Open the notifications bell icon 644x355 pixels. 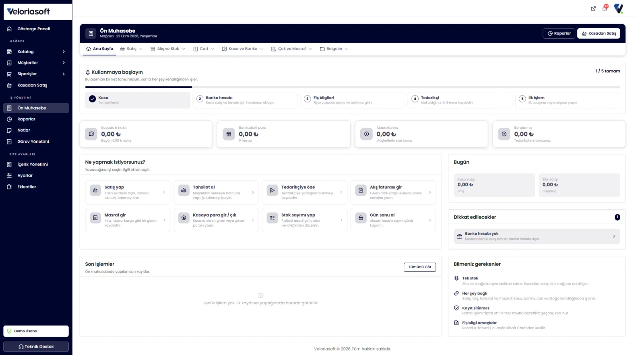pyautogui.click(x=605, y=8)
